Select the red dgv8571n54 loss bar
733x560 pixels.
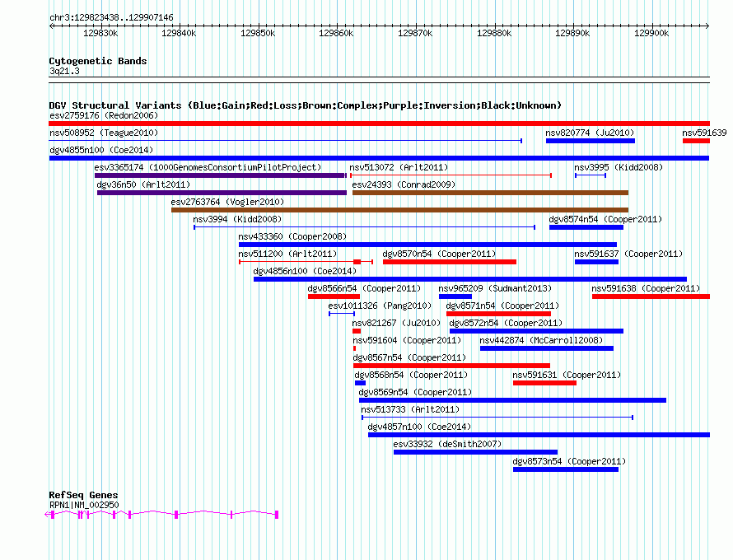pyautogui.click(x=499, y=314)
